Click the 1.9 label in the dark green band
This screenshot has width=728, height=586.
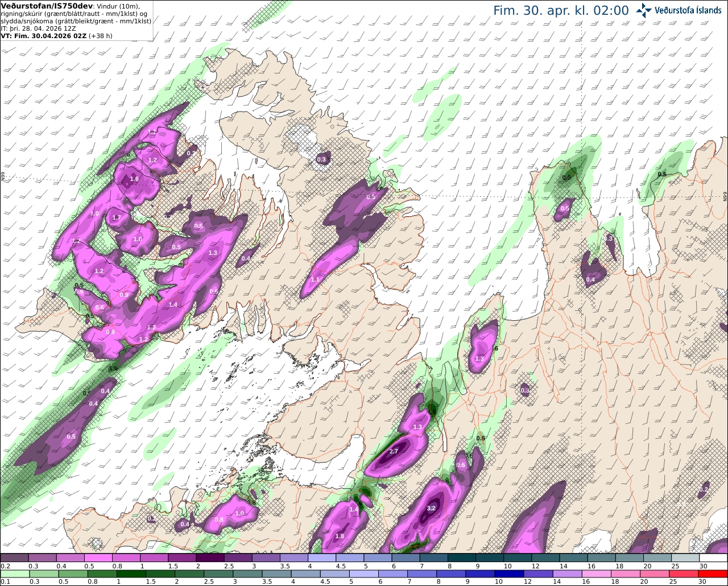click(x=113, y=369)
